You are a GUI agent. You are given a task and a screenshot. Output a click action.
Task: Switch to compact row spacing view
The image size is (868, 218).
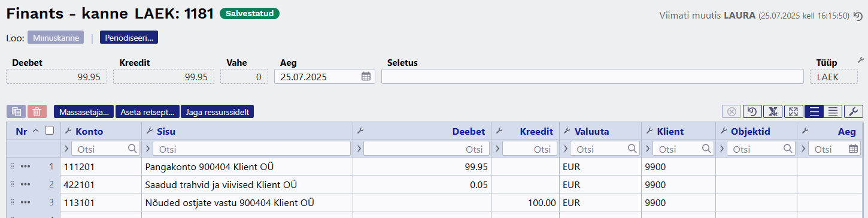833,111
